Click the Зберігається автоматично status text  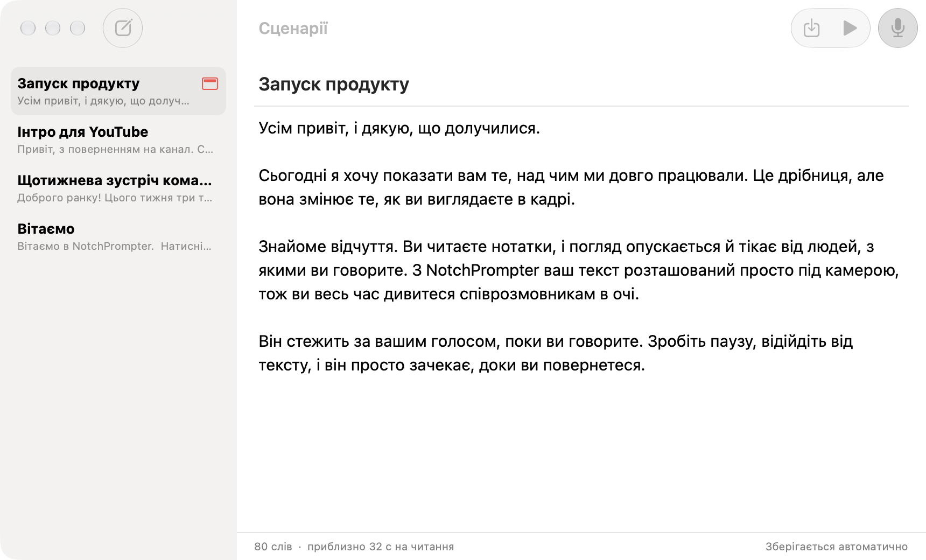click(x=837, y=547)
